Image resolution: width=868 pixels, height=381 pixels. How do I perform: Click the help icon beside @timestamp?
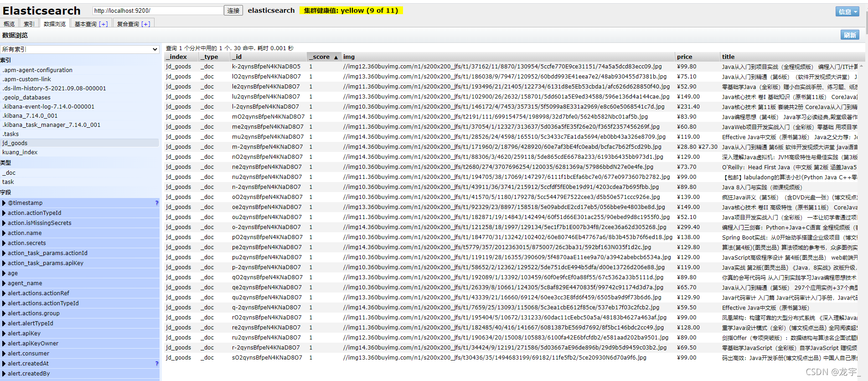(157, 203)
